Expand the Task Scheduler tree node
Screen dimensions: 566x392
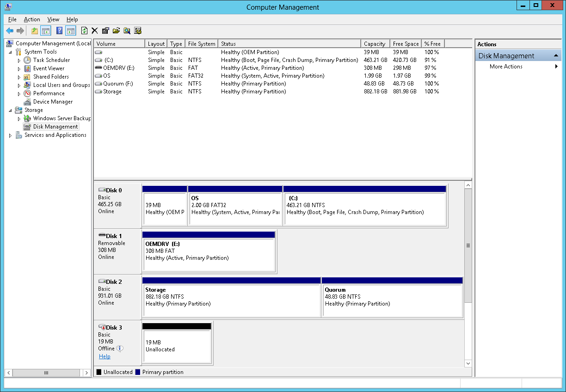coord(19,60)
